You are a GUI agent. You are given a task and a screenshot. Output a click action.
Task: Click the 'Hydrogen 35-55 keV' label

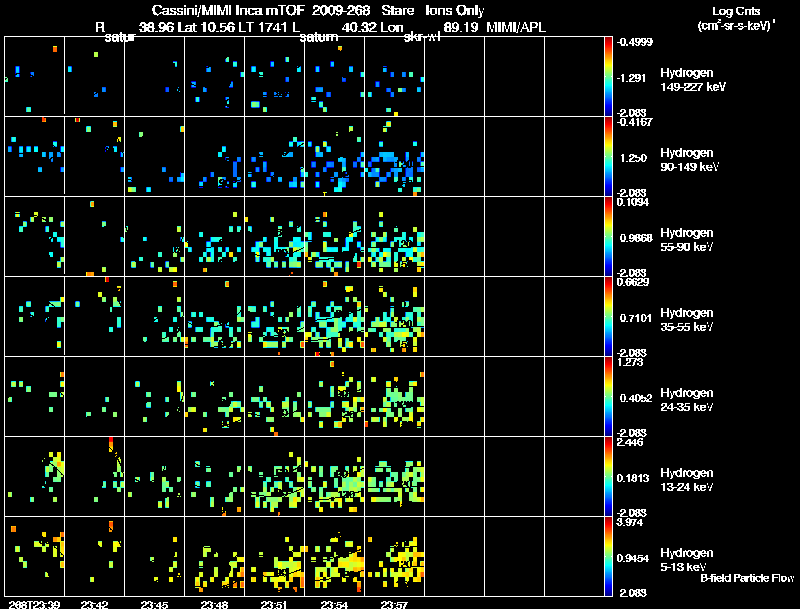tap(687, 320)
